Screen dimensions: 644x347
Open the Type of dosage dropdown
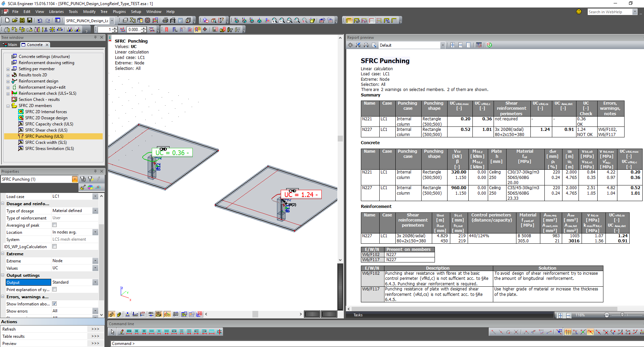click(95, 211)
